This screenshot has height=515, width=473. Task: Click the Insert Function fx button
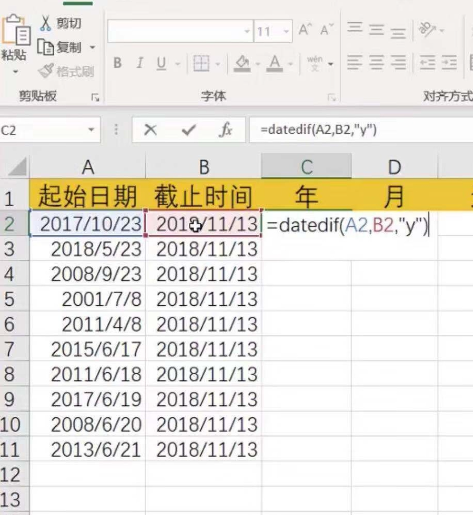coord(226,130)
